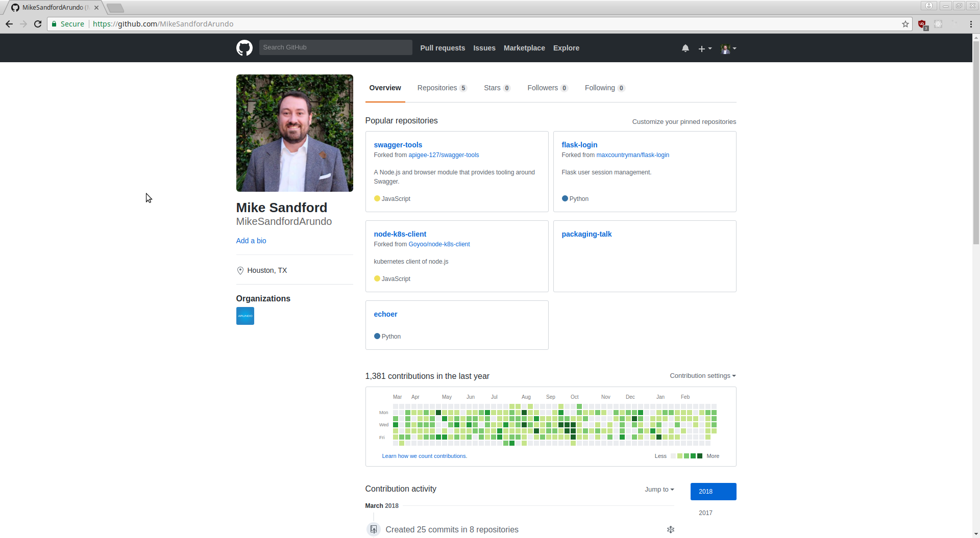This screenshot has width=980, height=538.
Task: Open the swagger-tools repository link
Action: 398,145
